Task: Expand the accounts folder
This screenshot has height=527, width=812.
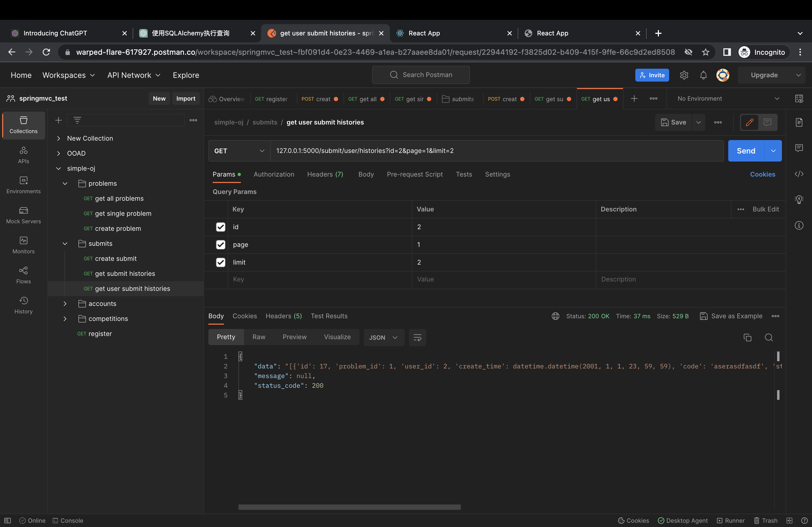Action: tap(65, 304)
